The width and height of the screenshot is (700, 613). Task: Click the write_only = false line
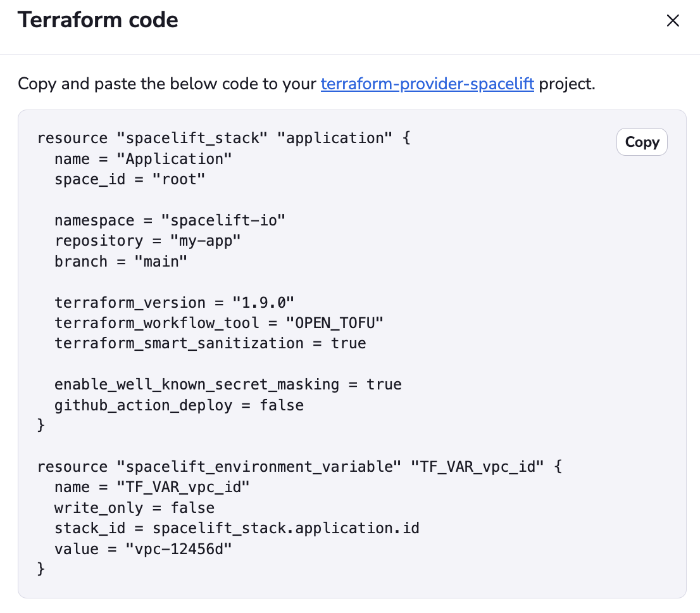click(x=134, y=508)
